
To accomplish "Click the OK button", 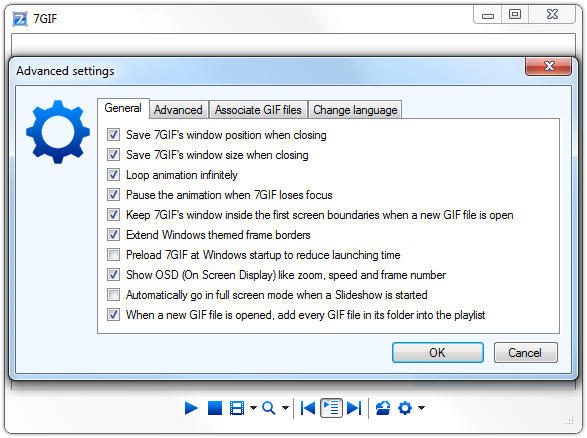I will coord(438,353).
